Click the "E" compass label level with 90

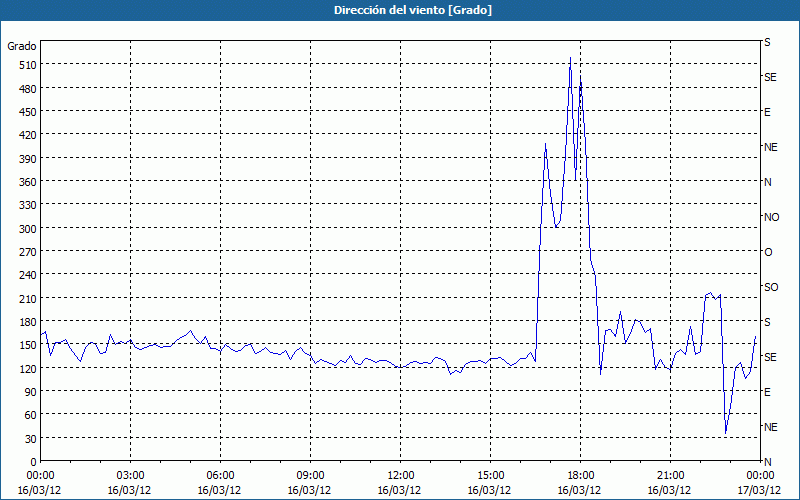pos(767,392)
